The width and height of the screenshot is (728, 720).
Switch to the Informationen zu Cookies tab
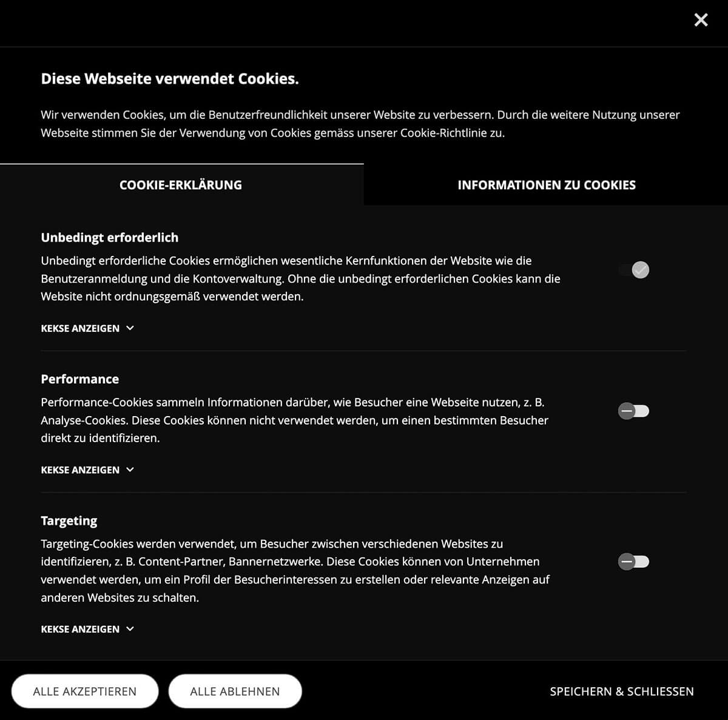pos(547,184)
